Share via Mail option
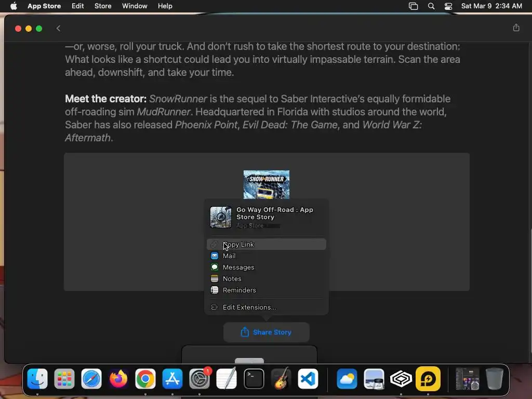This screenshot has width=532, height=399. [x=267, y=256]
